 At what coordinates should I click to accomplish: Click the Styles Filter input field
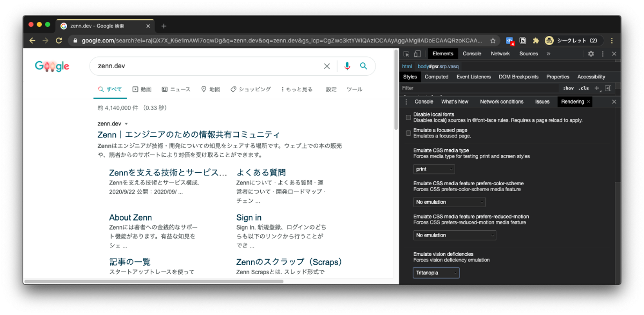479,88
